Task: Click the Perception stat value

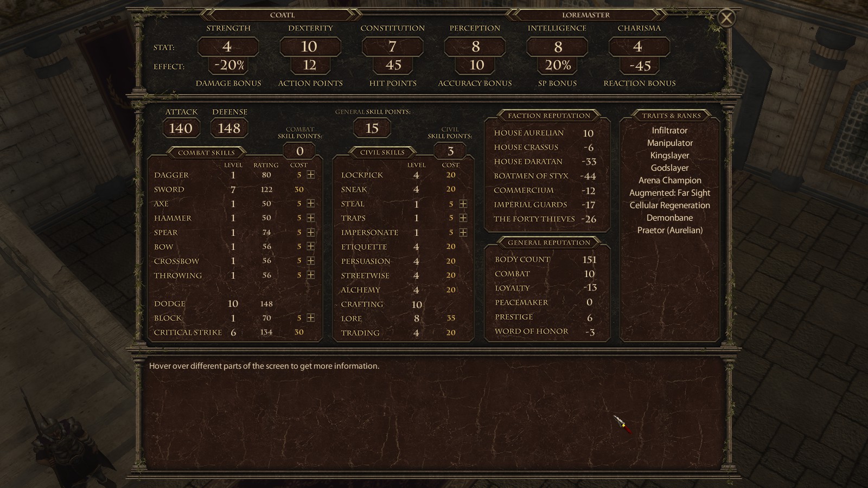Action: point(475,47)
